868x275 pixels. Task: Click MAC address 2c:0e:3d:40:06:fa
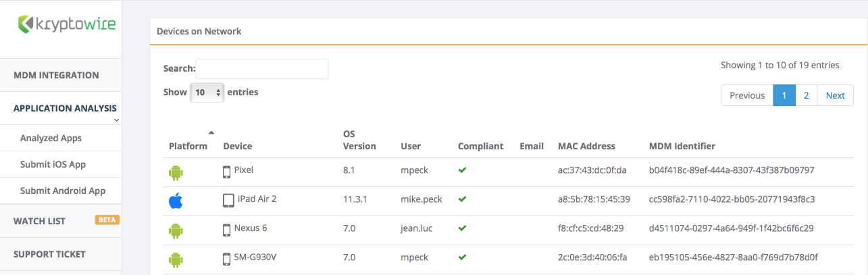point(592,257)
